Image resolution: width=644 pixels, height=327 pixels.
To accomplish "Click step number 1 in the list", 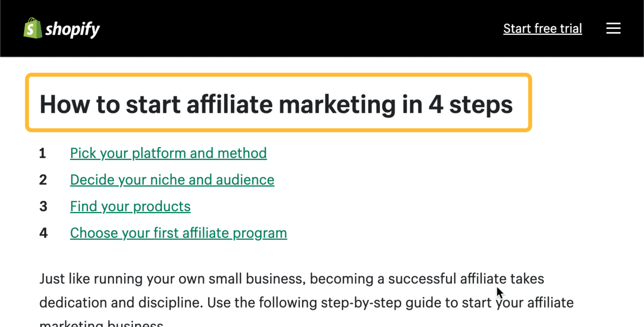I will pyautogui.click(x=43, y=153).
